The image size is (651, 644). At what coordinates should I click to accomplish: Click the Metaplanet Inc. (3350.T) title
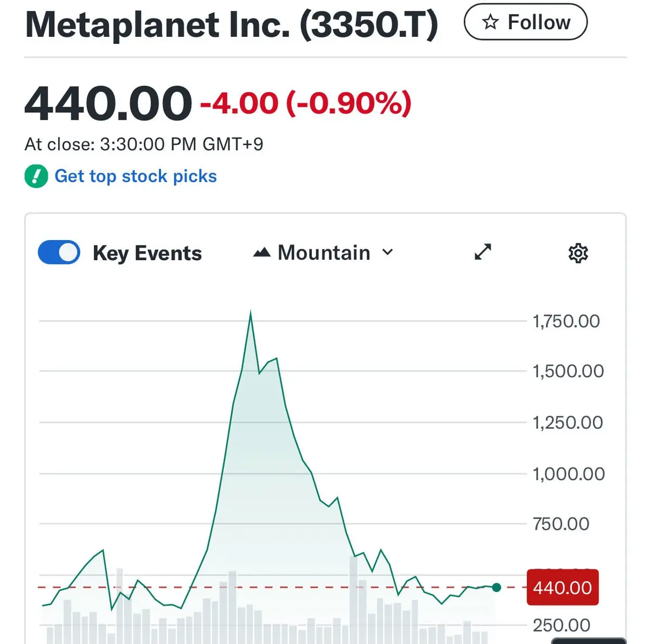coord(232,24)
